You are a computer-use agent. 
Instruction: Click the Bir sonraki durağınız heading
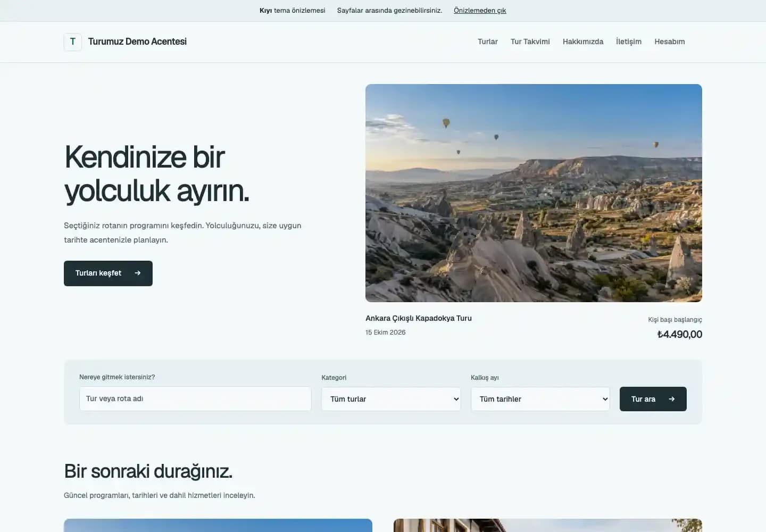(x=148, y=471)
